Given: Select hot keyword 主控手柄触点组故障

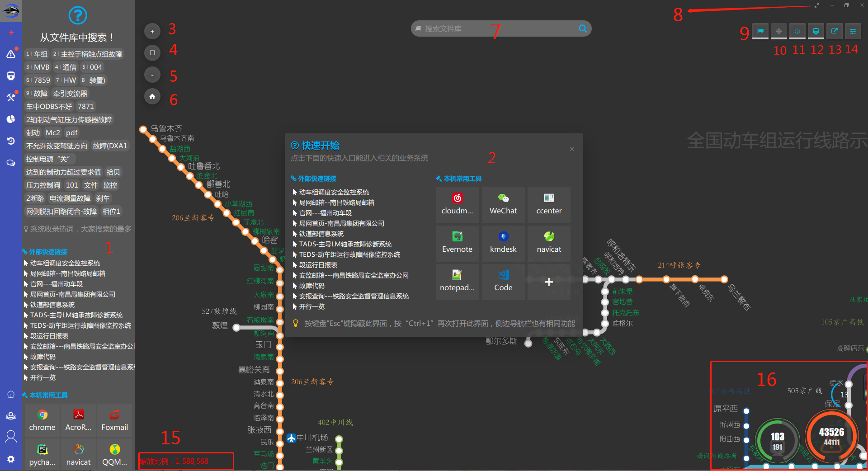Looking at the screenshot, I should pos(88,54).
